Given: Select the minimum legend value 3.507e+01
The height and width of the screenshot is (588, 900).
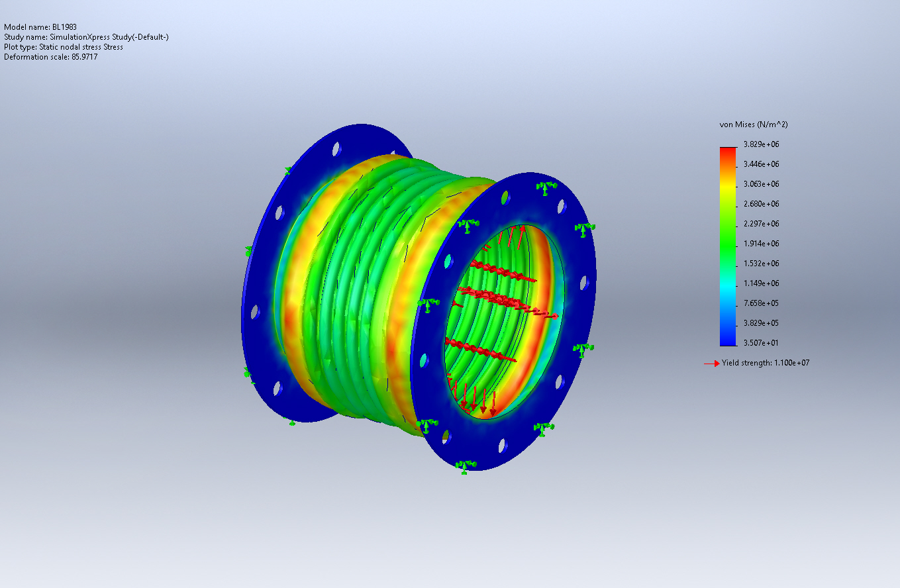Looking at the screenshot, I should click(x=761, y=343).
